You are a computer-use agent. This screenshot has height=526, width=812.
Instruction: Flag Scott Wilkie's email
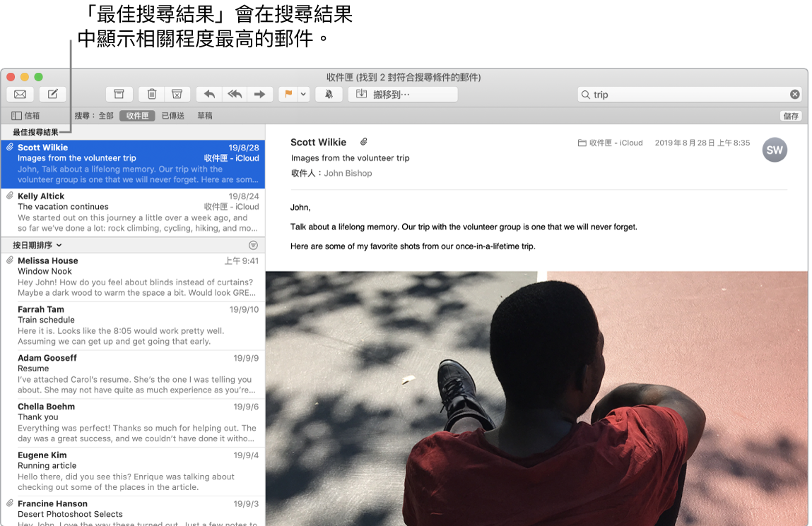(289, 94)
